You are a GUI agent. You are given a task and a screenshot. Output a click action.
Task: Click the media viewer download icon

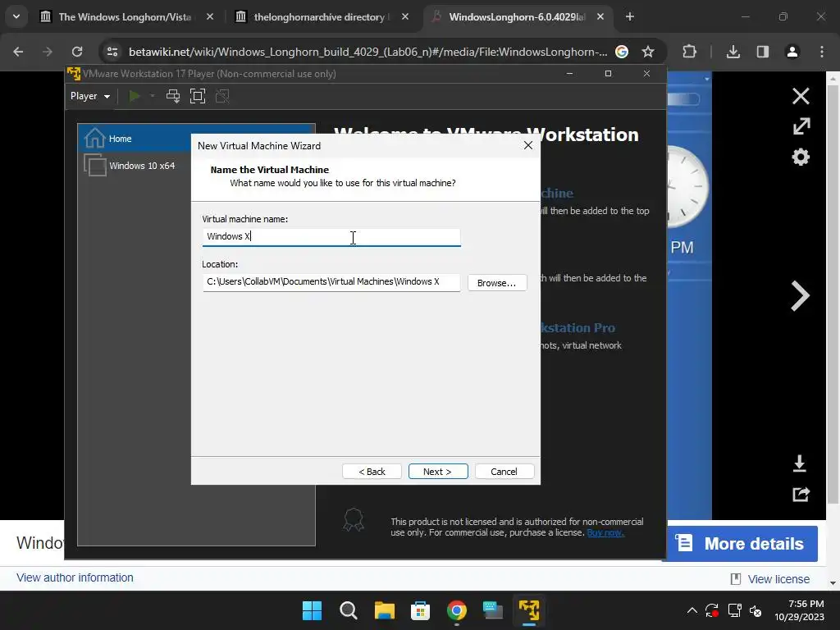[x=800, y=463]
